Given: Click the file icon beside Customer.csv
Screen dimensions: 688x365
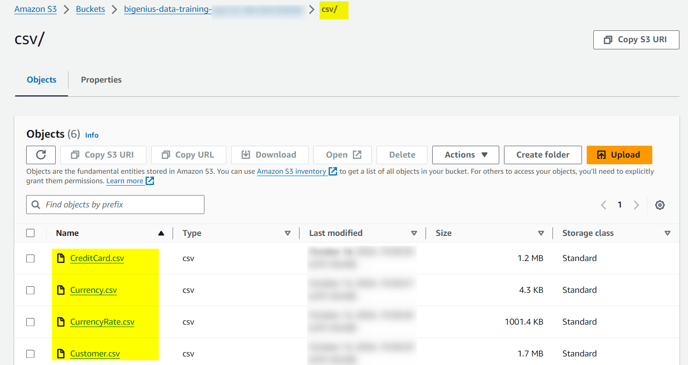Looking at the screenshot, I should tap(61, 354).
